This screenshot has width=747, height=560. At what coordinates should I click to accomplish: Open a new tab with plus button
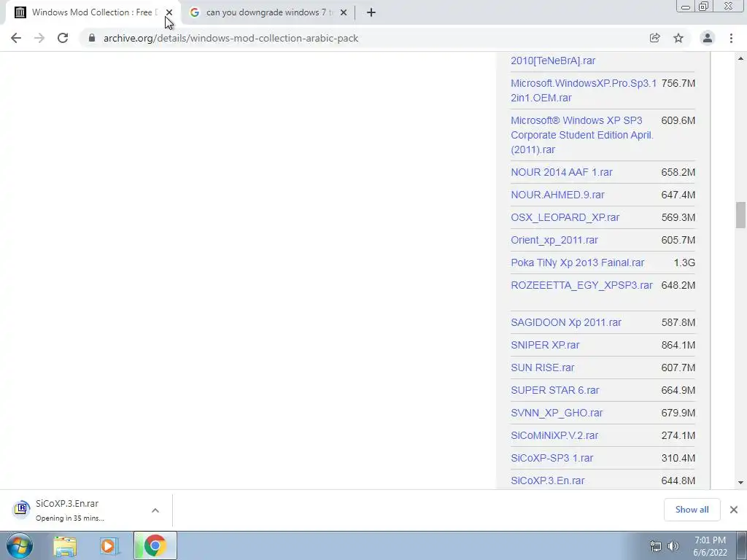pos(371,12)
